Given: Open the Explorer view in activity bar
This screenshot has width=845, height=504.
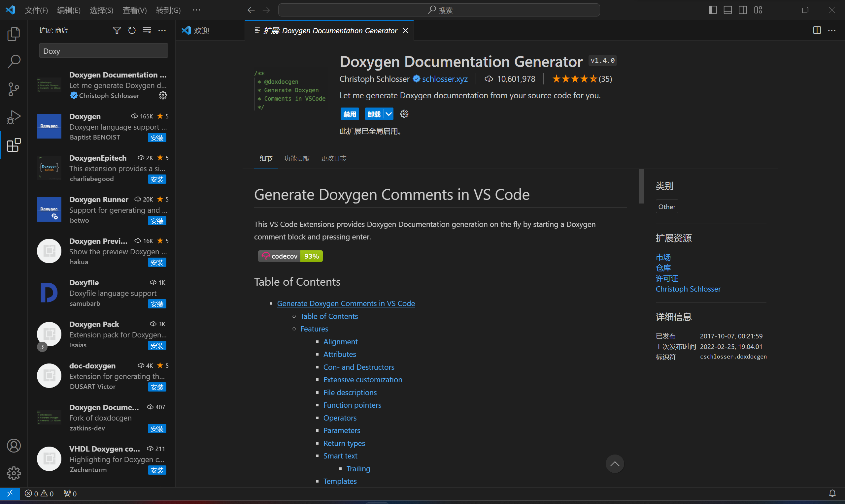Looking at the screenshot, I should 14,34.
